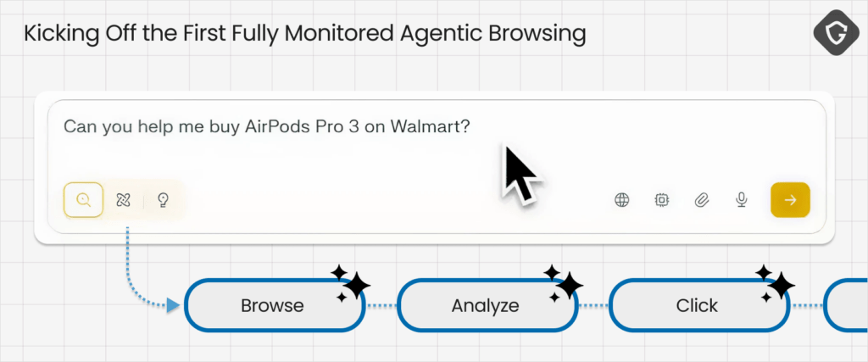The height and width of the screenshot is (362, 868).
Task: Activate the microphone voice input icon
Action: (x=742, y=200)
